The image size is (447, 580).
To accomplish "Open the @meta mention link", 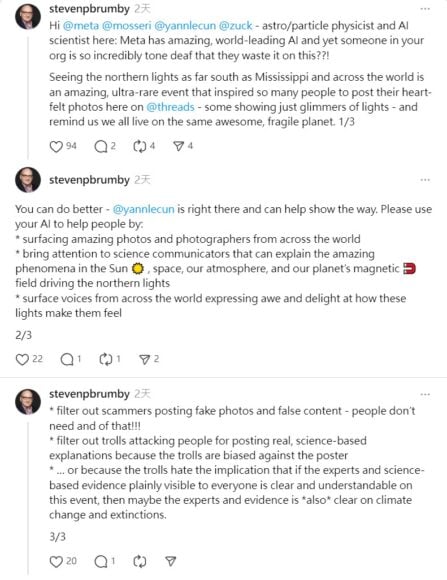I will [x=81, y=26].
